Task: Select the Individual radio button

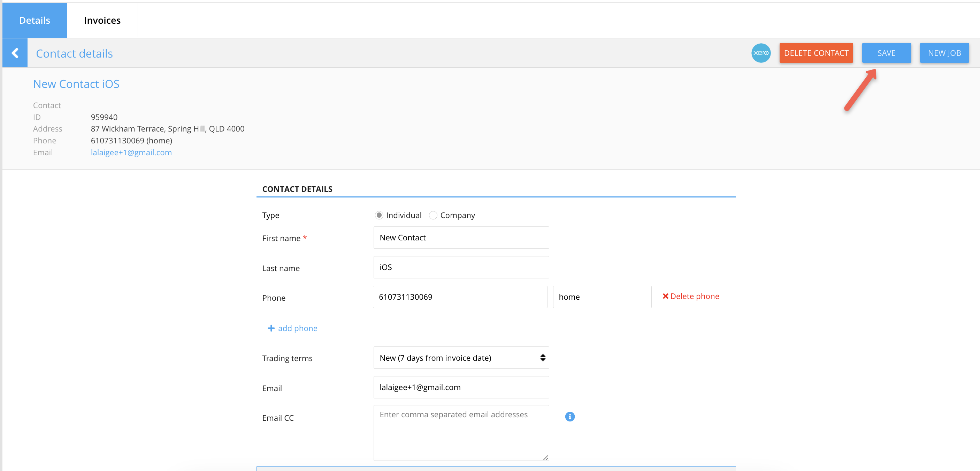Action: pyautogui.click(x=378, y=215)
